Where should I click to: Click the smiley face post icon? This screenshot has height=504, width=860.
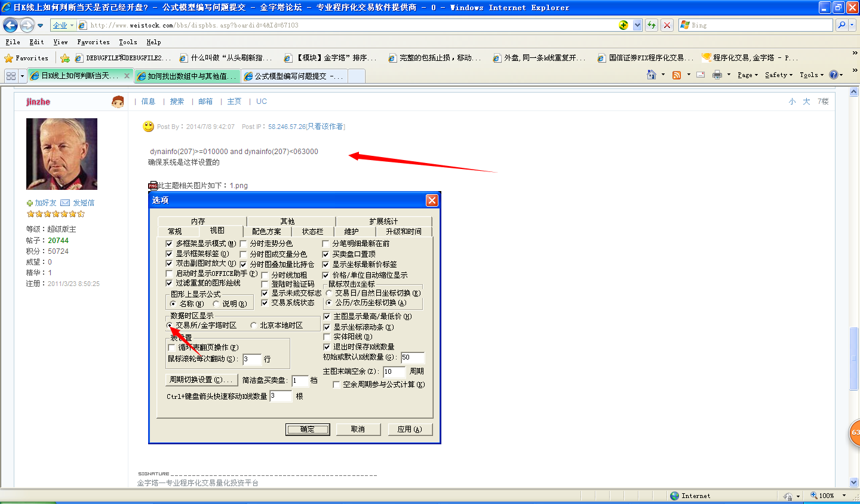(x=149, y=127)
